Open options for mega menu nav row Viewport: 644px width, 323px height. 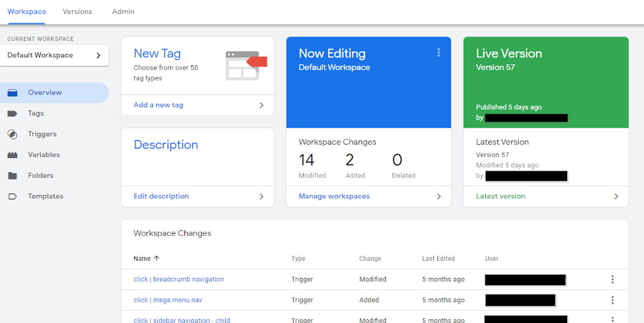tap(612, 300)
